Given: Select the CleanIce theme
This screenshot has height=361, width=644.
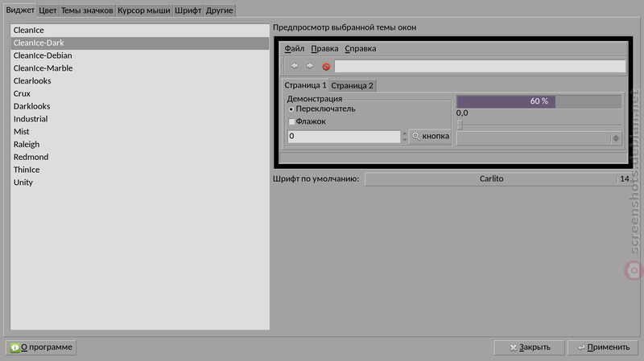Looking at the screenshot, I should [139, 31].
